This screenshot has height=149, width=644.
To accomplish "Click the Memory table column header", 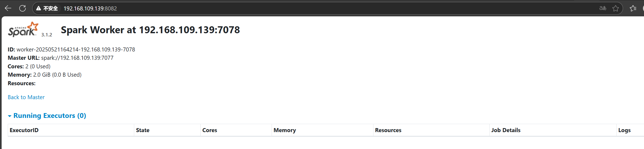I will point(284,130).
